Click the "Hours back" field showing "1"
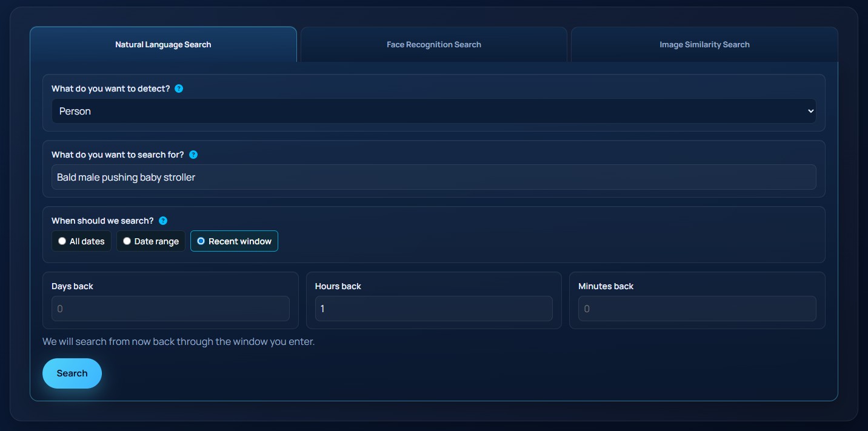868x431 pixels. [433, 309]
